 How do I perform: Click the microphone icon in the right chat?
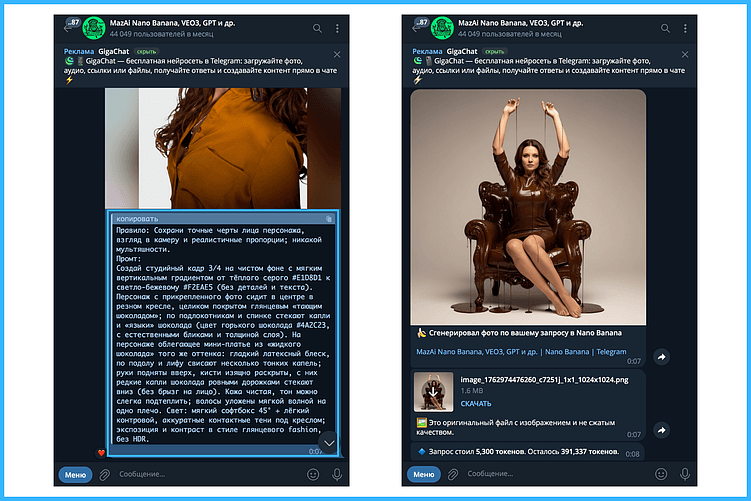point(685,474)
